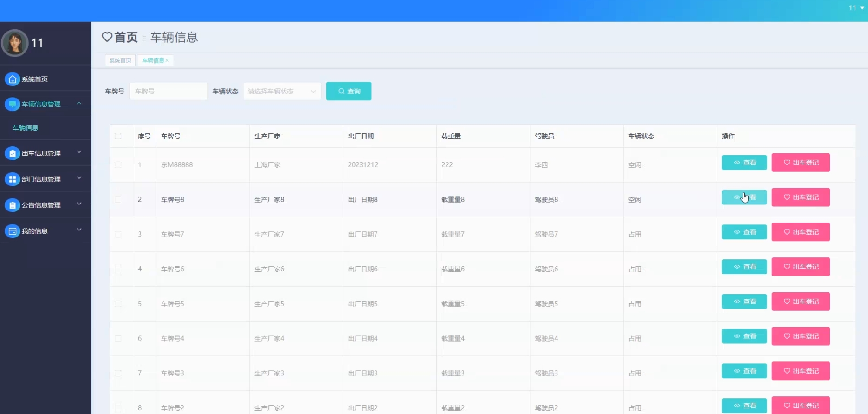View details of 京M88888 via 查看
Viewport: 868px width, 414px height.
coord(744,163)
